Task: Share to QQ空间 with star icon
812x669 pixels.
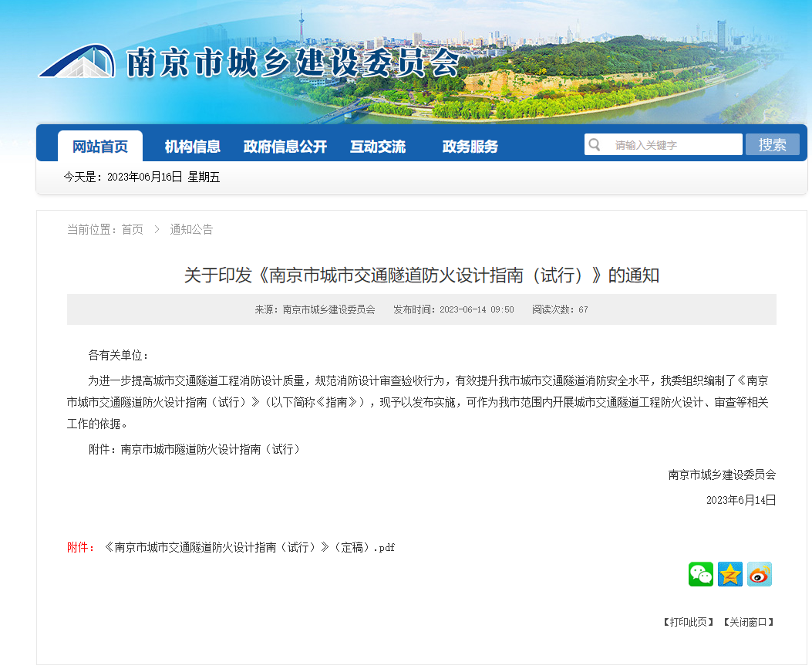Action: tap(730, 574)
